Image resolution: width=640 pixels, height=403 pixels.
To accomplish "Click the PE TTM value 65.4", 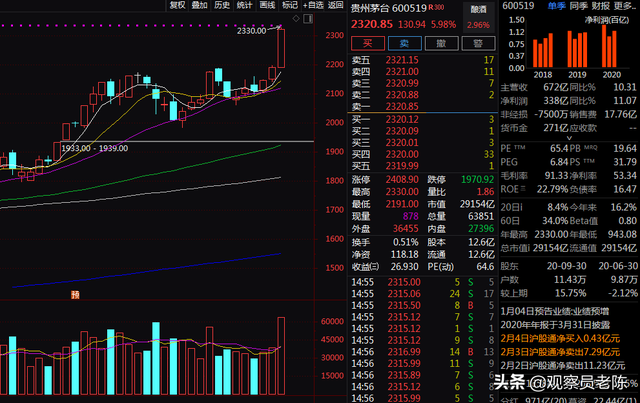I will click(559, 148).
